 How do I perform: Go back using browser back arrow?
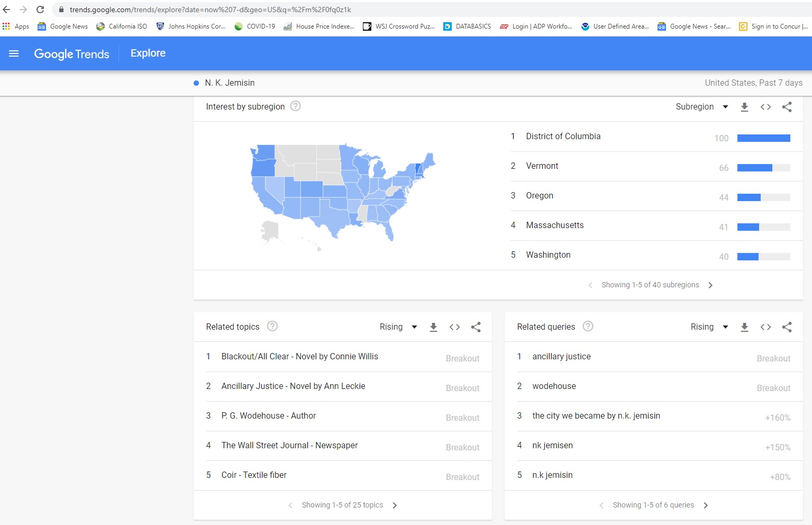[7, 10]
